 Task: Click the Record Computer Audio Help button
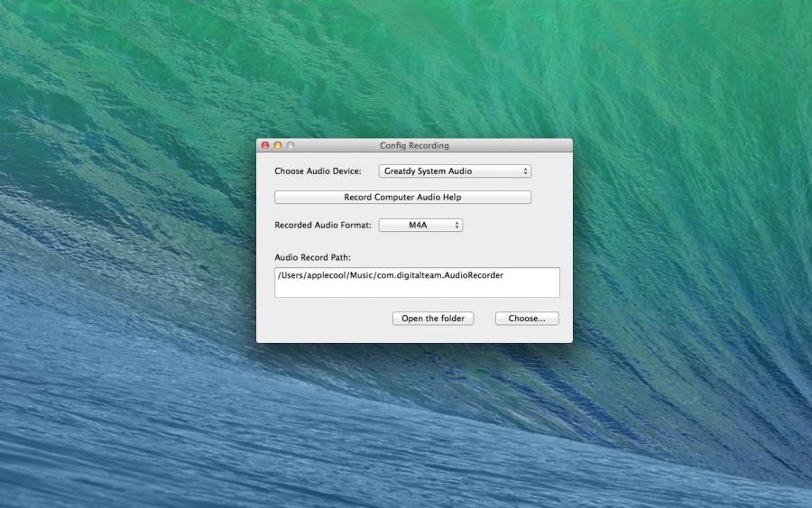(402, 198)
